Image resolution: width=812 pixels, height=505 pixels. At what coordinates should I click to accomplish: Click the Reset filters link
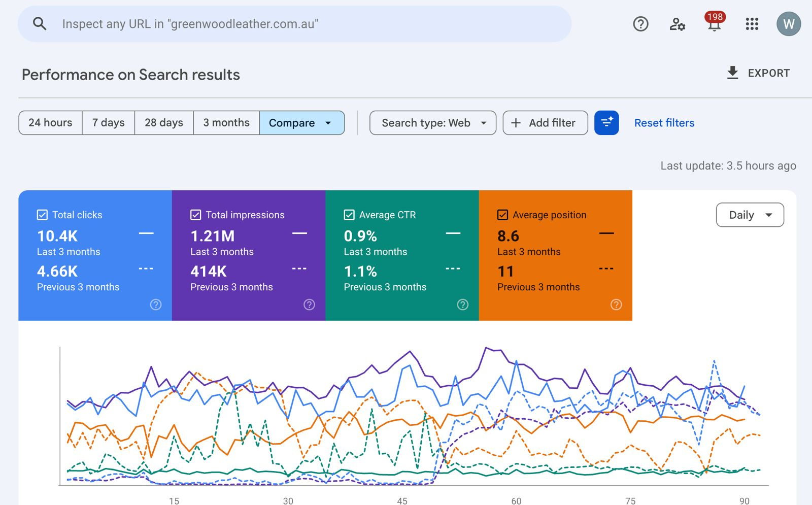(664, 123)
